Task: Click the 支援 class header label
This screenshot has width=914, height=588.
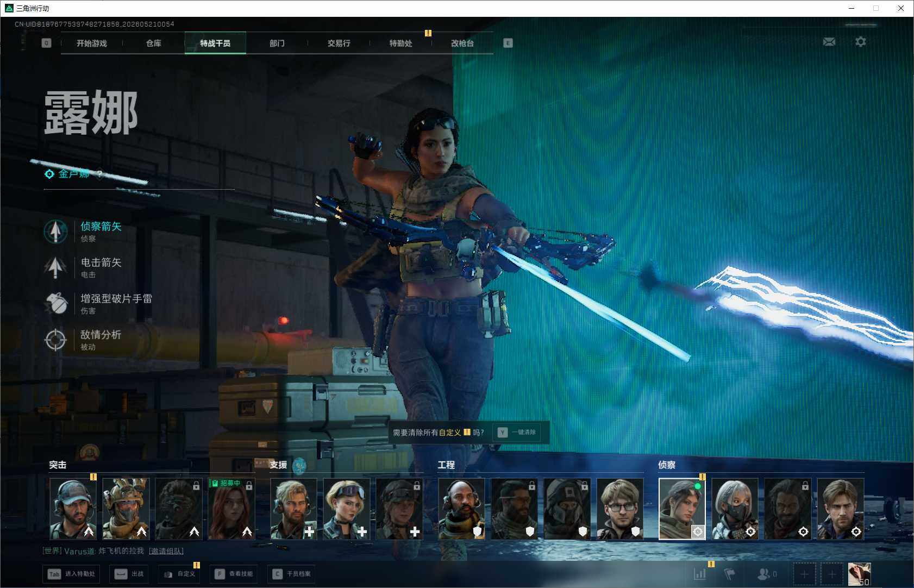Action: point(278,465)
